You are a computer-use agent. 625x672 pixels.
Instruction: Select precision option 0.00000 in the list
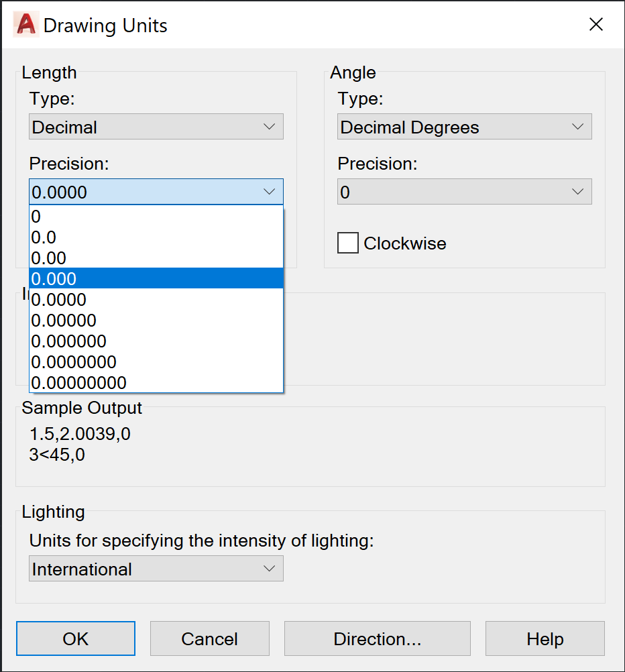pyautogui.click(x=156, y=320)
